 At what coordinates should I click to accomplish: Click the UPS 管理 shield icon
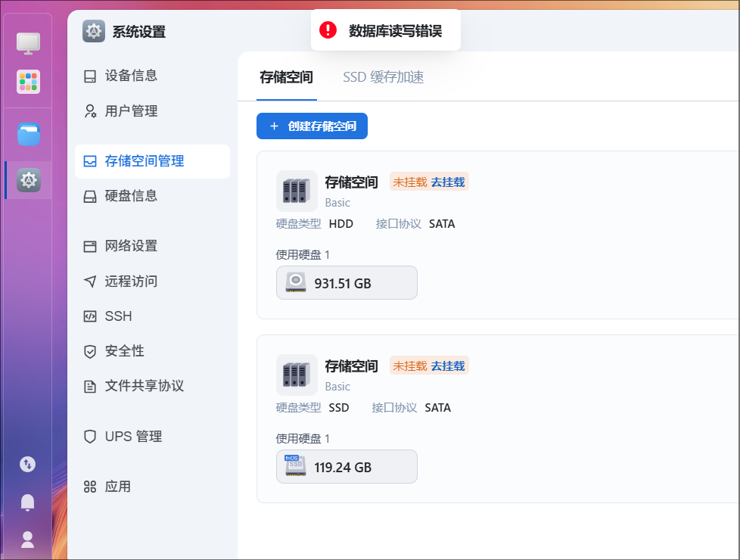tap(90, 437)
